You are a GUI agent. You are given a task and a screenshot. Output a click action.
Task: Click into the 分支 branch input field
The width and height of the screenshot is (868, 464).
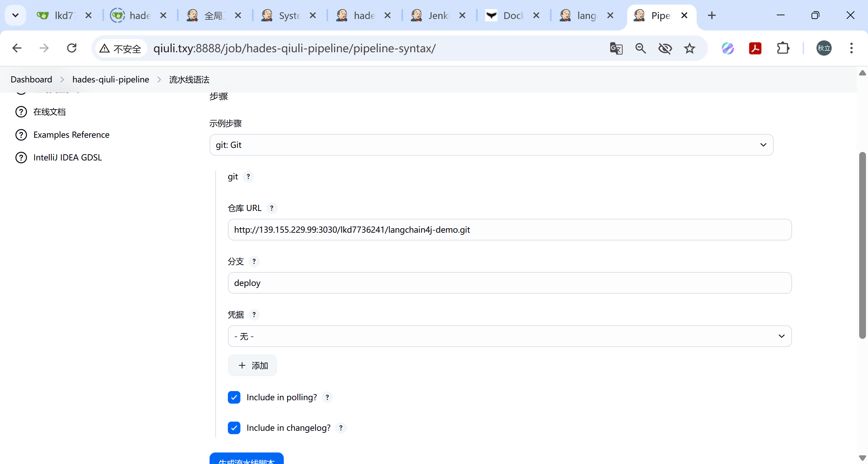click(509, 283)
